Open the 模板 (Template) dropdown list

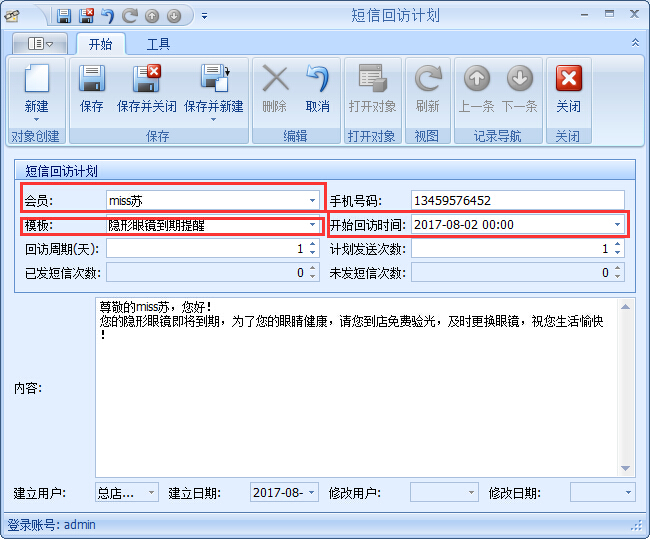point(313,226)
